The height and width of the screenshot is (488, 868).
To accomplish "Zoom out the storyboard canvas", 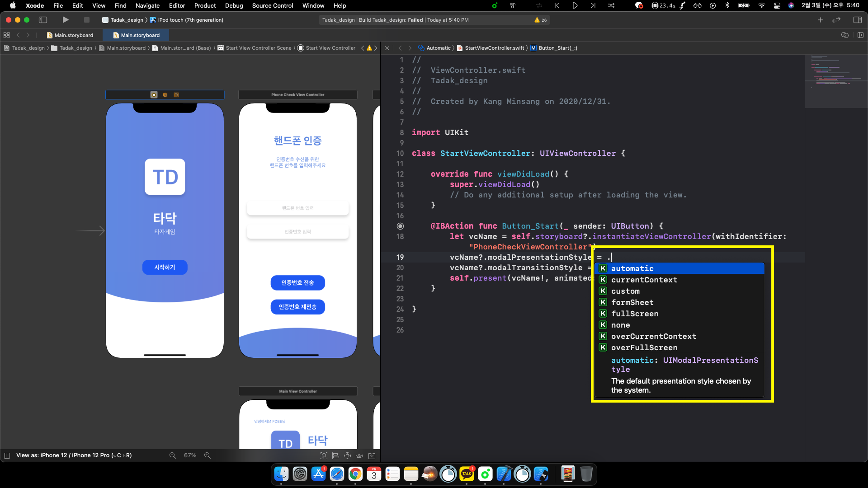I will pyautogui.click(x=172, y=455).
